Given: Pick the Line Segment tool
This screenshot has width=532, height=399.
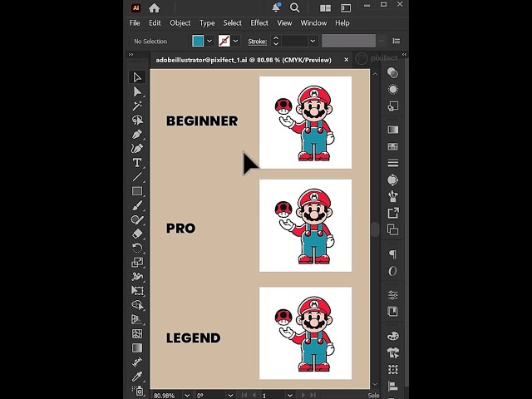Looking at the screenshot, I should tap(137, 177).
